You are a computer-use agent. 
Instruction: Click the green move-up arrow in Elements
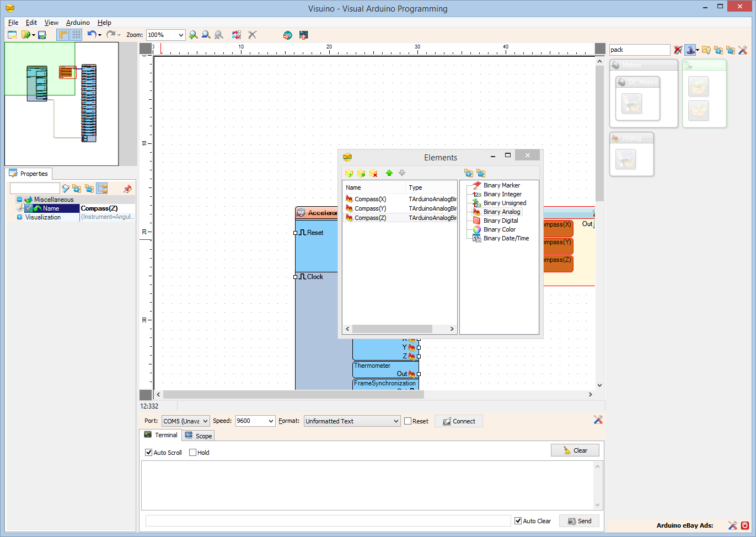[x=389, y=173]
